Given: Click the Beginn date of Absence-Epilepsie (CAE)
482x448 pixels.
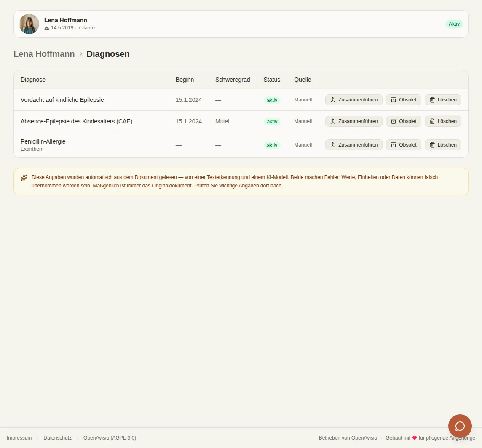Looking at the screenshot, I should pyautogui.click(x=188, y=121).
